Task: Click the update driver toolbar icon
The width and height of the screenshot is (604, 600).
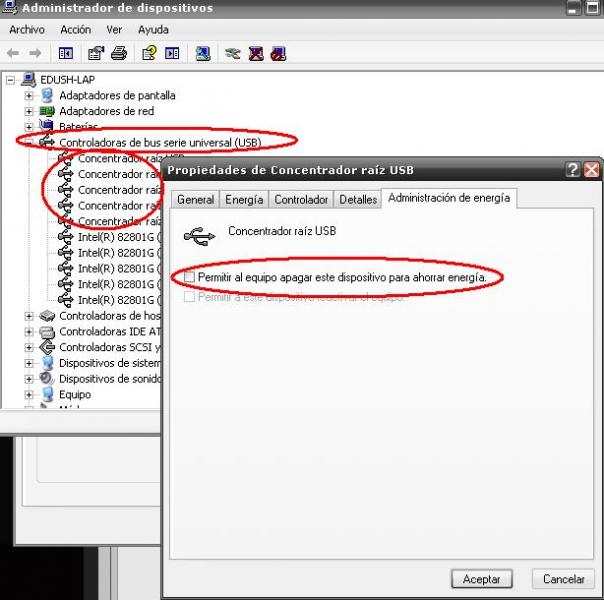Action: 233,53
